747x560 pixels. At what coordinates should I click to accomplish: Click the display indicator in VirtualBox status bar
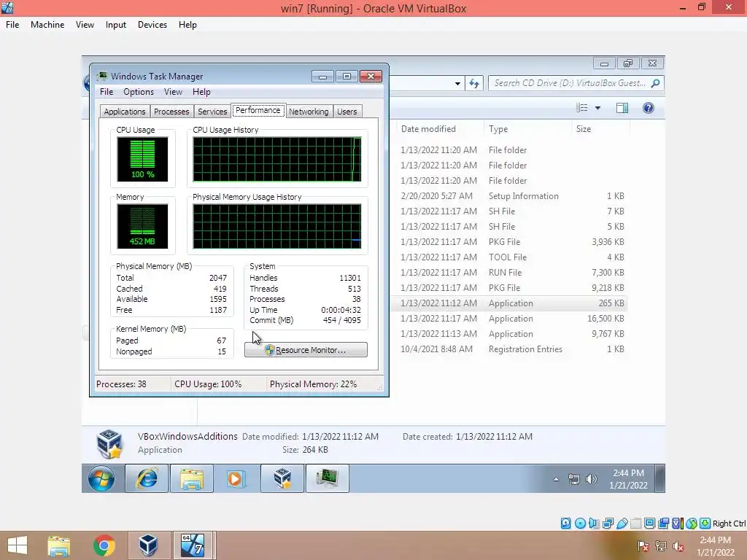649,524
